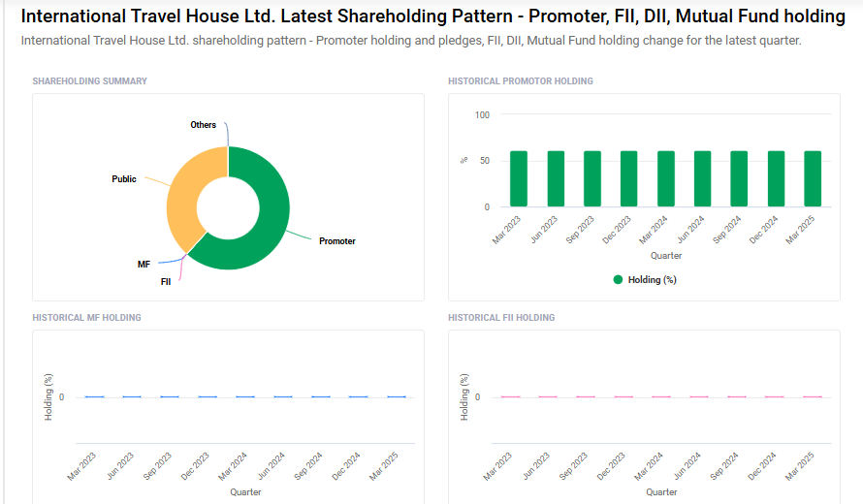
Task: Click the shareholding pattern subtitle description text
Action: click(x=411, y=41)
